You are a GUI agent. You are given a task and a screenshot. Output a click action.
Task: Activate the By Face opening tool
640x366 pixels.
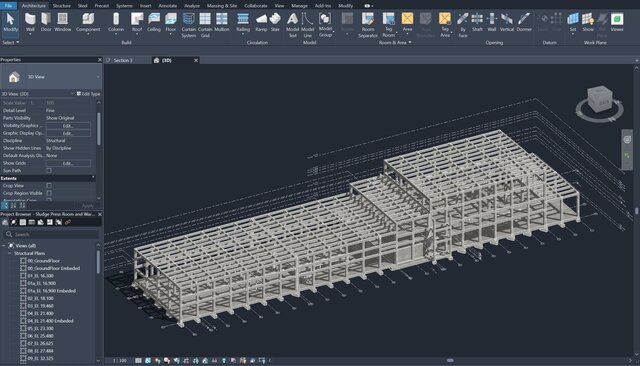[x=462, y=25]
